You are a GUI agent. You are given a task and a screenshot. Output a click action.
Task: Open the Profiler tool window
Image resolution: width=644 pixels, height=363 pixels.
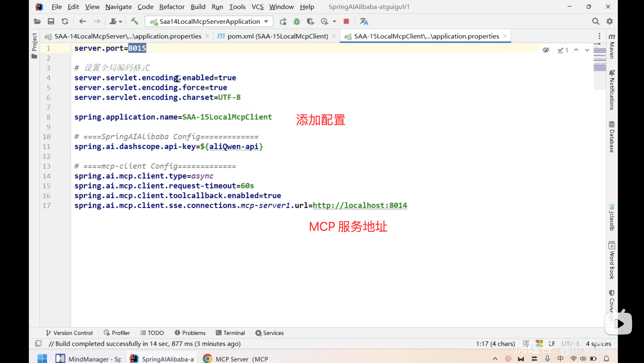[x=117, y=333]
